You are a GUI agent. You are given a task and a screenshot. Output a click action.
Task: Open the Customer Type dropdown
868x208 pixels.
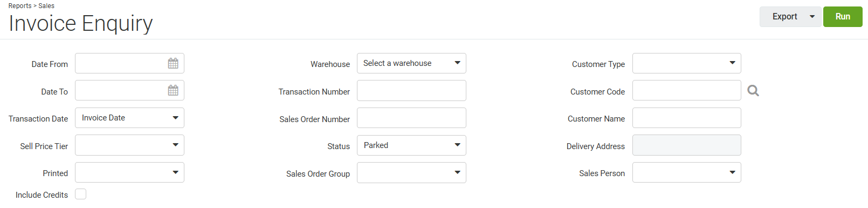click(686, 63)
